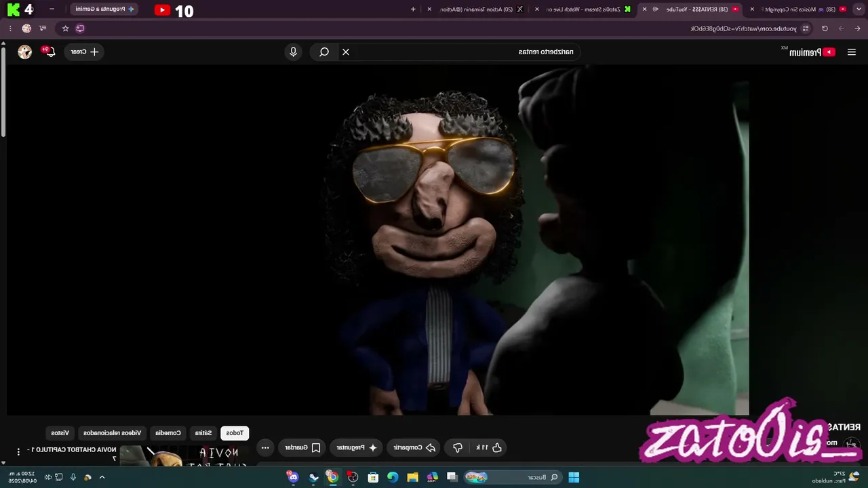This screenshot has height=488, width=868.
Task: Click the Chrome taskbar icon
Action: (x=333, y=477)
